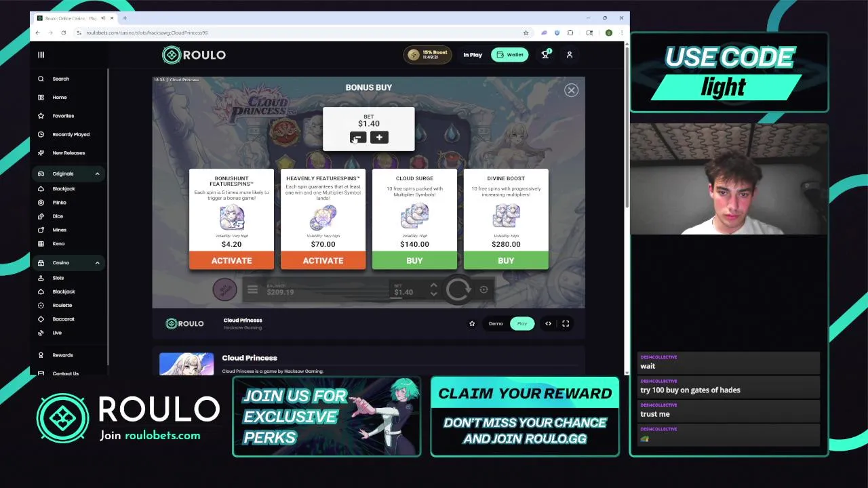
Task: Click the Bonushunt Featurespins x5 icon
Action: pos(231,218)
